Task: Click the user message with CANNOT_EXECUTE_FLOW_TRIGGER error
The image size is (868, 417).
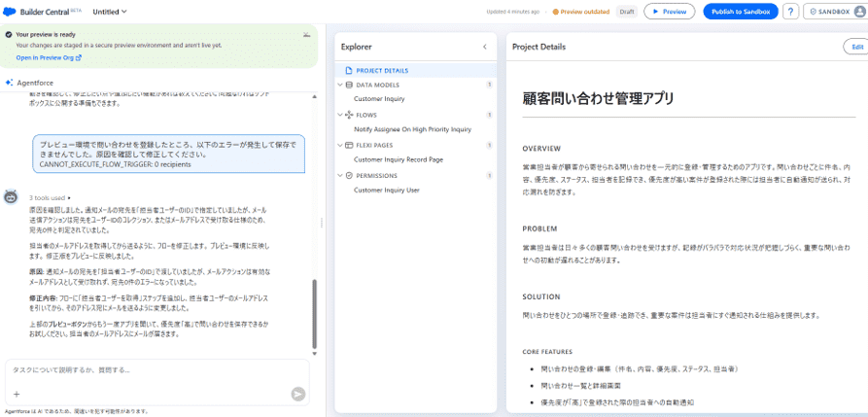Action: 169,154
